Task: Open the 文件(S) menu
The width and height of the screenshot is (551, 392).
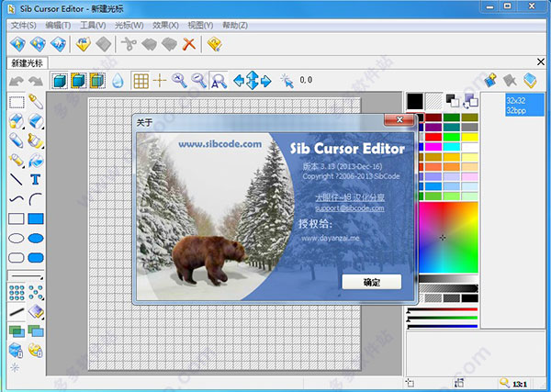Action: [23, 26]
